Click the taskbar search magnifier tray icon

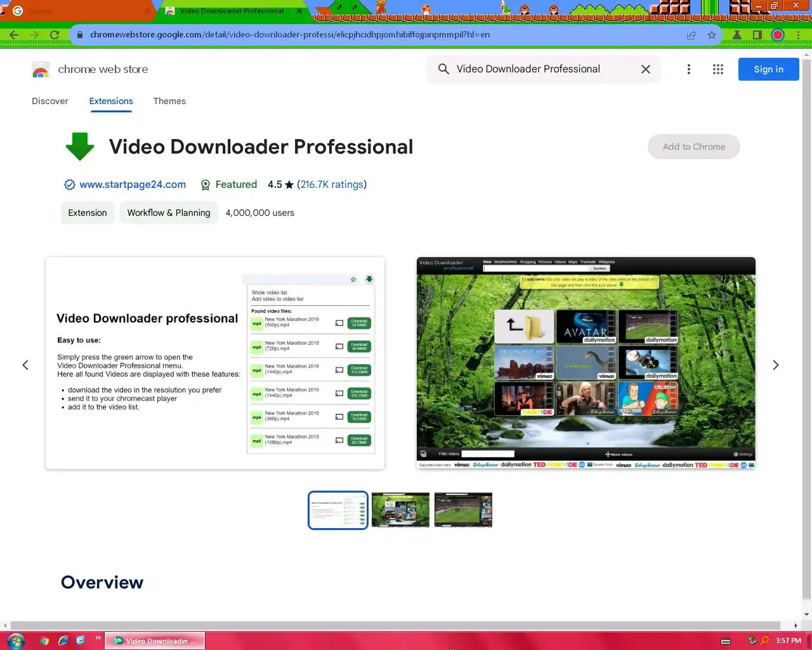[x=764, y=640]
